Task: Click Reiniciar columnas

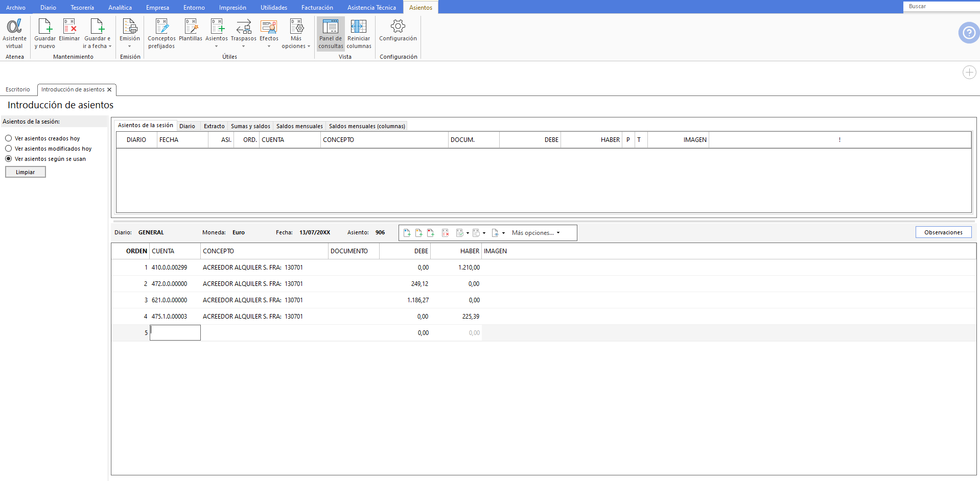Action: click(x=359, y=34)
